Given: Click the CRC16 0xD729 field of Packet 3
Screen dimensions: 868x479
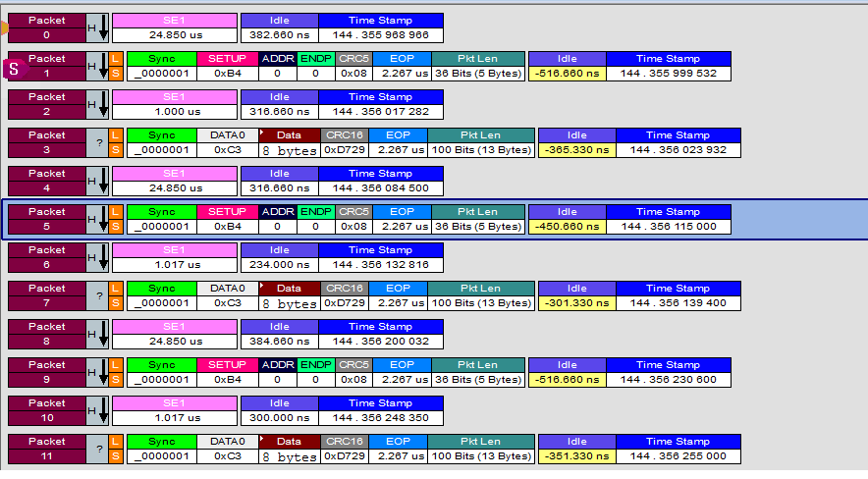Looking at the screenshot, I should click(345, 142).
